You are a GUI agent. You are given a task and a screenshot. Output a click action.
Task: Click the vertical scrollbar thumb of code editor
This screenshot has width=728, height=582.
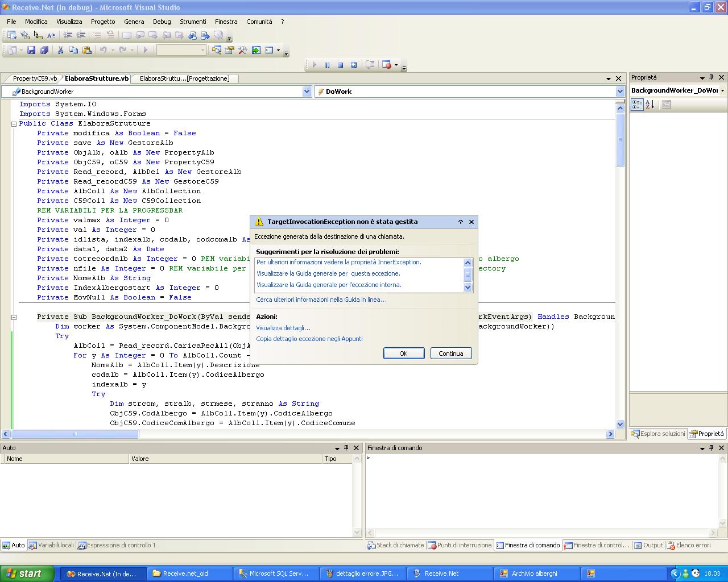(x=620, y=140)
